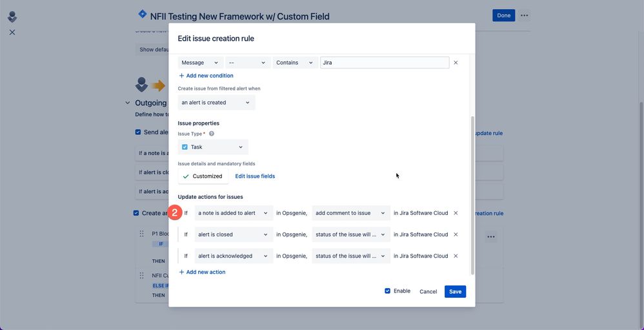This screenshot has width=644, height=330.
Task: Delete the alert is acknowledged action
Action: pyautogui.click(x=456, y=256)
